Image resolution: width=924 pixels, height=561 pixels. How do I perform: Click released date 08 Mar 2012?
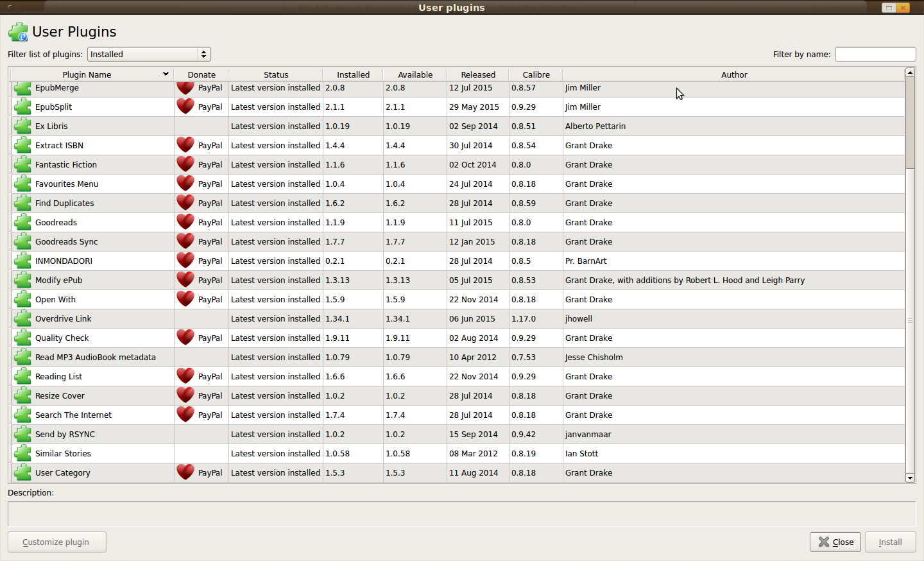(x=474, y=453)
